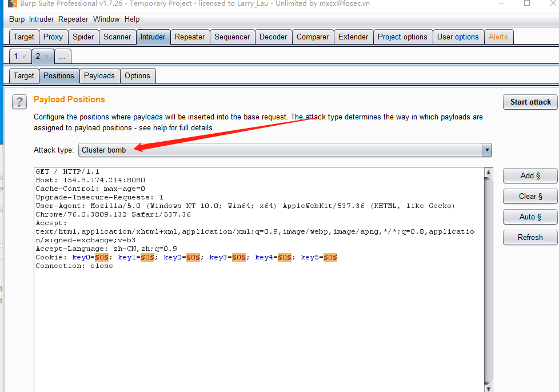Screen dimensions: 559x392
Task: Open the Decoder tab
Action: pos(273,37)
